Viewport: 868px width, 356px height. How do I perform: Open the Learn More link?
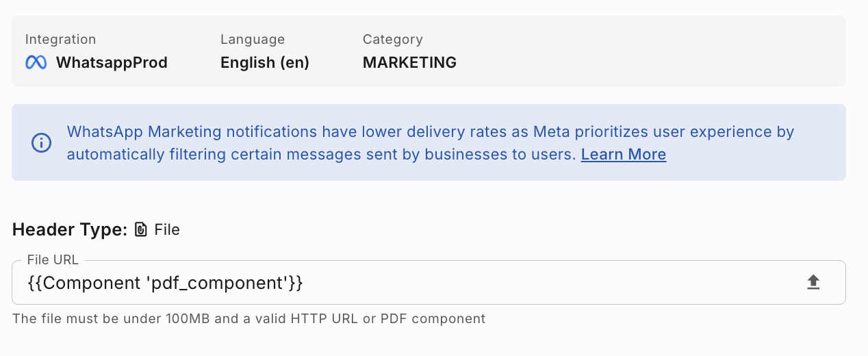point(623,155)
